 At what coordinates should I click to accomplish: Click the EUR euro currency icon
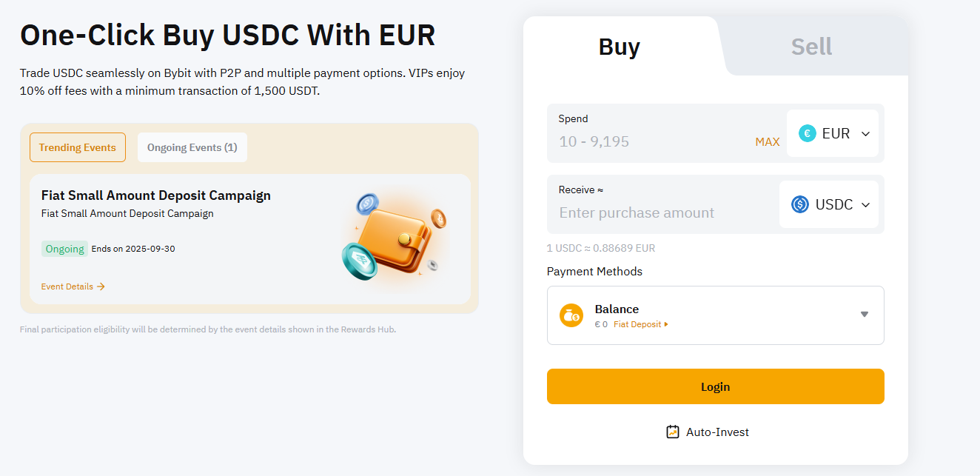pos(807,133)
